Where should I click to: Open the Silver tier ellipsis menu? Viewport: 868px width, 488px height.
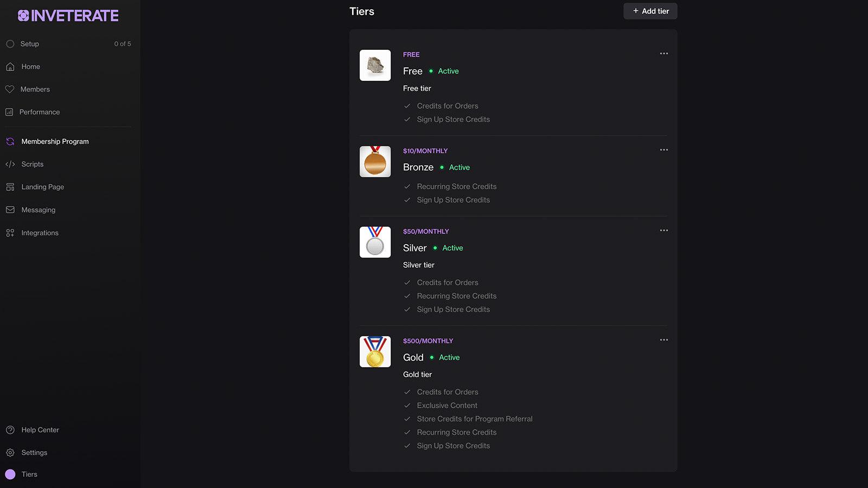663,230
